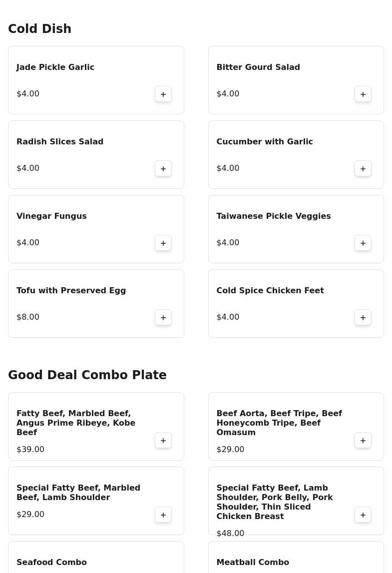Add Taiwanese Pickle Veggies to cart
The image size is (392, 573).
click(x=363, y=243)
